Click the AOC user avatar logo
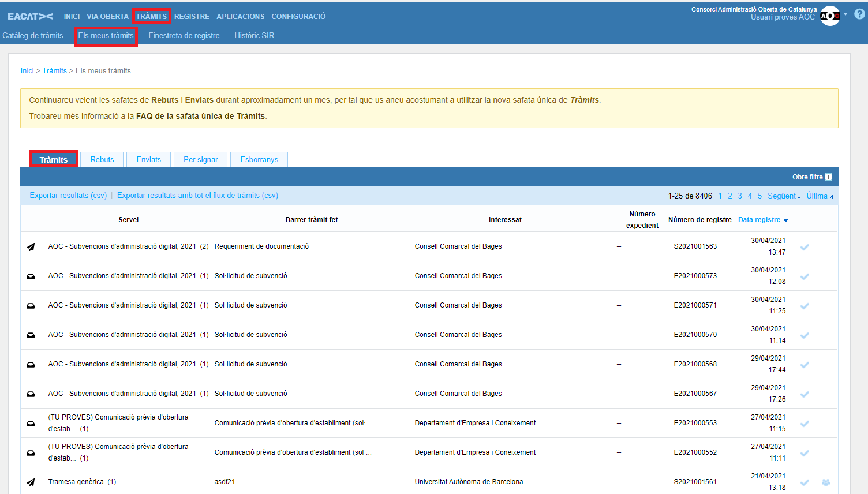 pyautogui.click(x=829, y=16)
